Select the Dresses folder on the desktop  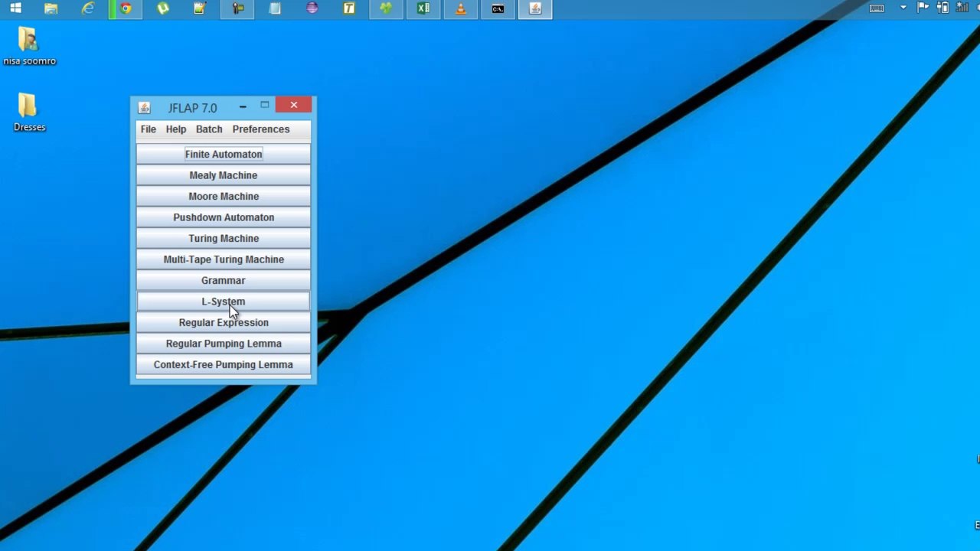coord(29,112)
